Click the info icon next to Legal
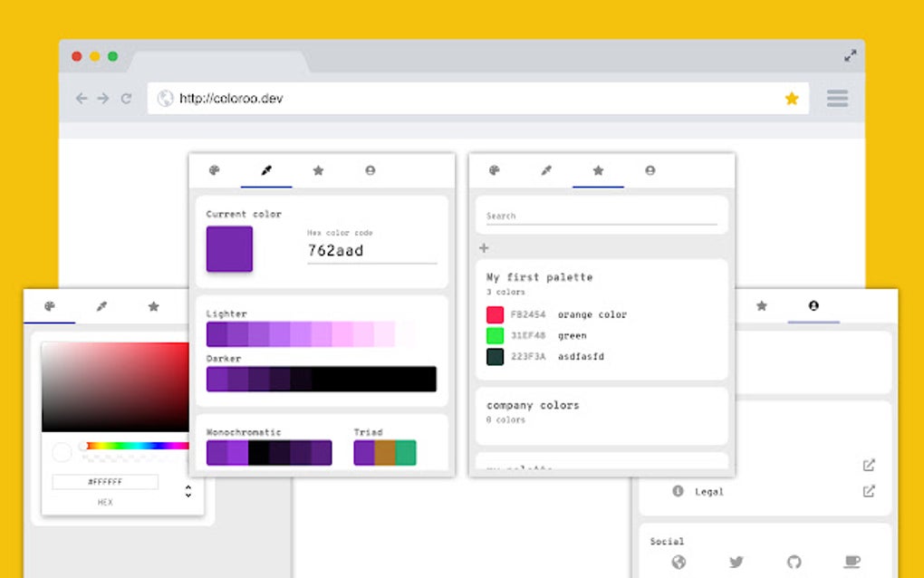Image resolution: width=924 pixels, height=578 pixels. pyautogui.click(x=678, y=491)
